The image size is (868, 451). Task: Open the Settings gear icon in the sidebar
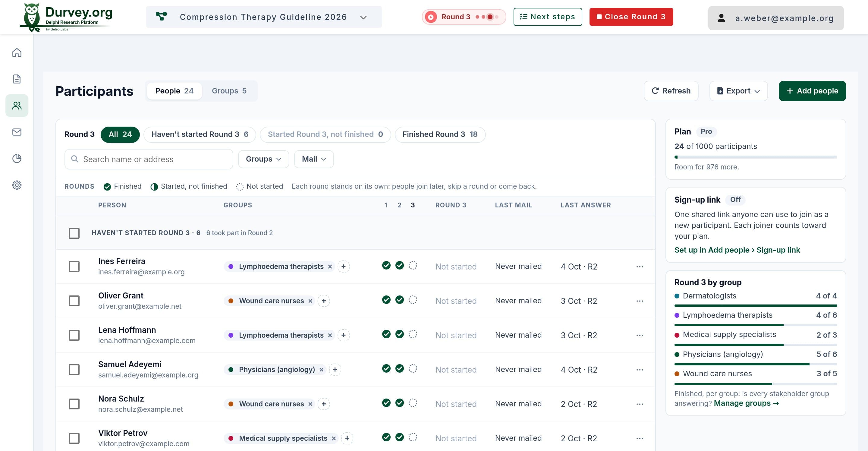pos(17,185)
